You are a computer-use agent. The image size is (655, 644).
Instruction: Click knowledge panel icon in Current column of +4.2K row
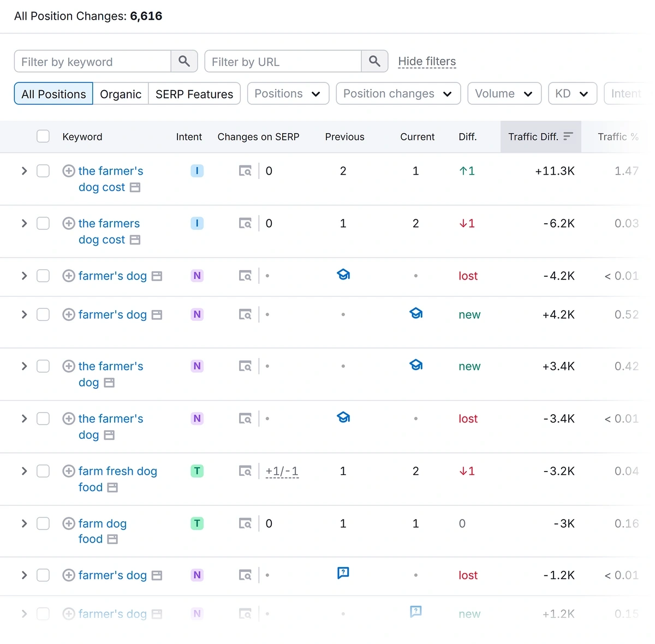[416, 313]
